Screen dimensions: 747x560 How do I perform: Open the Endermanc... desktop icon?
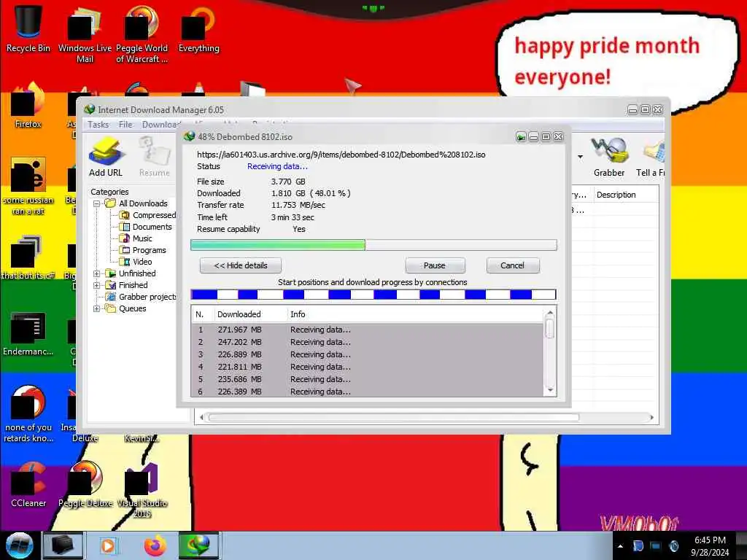[x=28, y=333]
